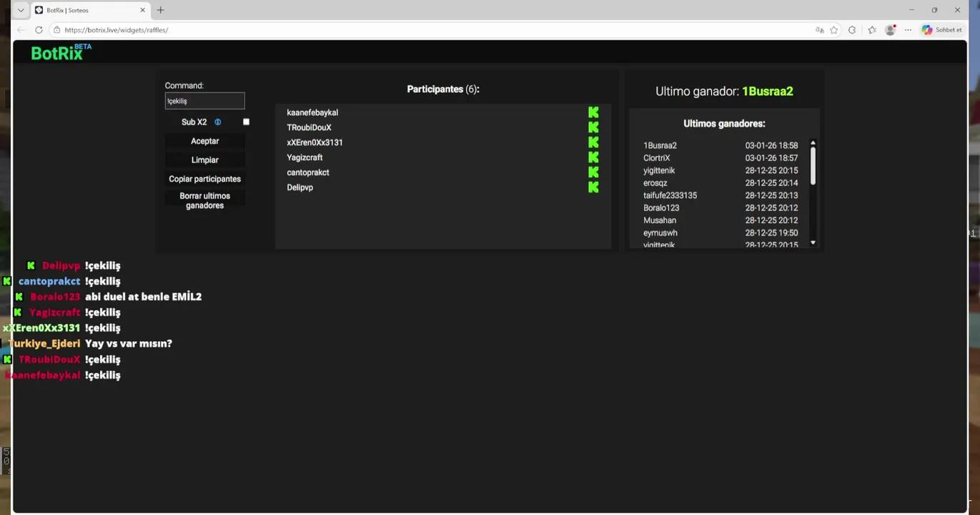Viewport: 980px width, 515px height.
Task: Open the browser profile avatar
Action: 891,30
